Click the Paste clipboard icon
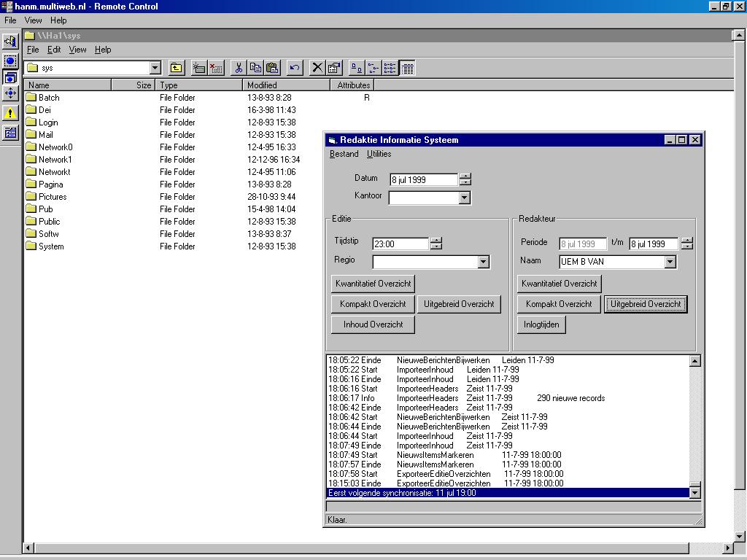Screen dimensions: 747x560 (x=272, y=68)
